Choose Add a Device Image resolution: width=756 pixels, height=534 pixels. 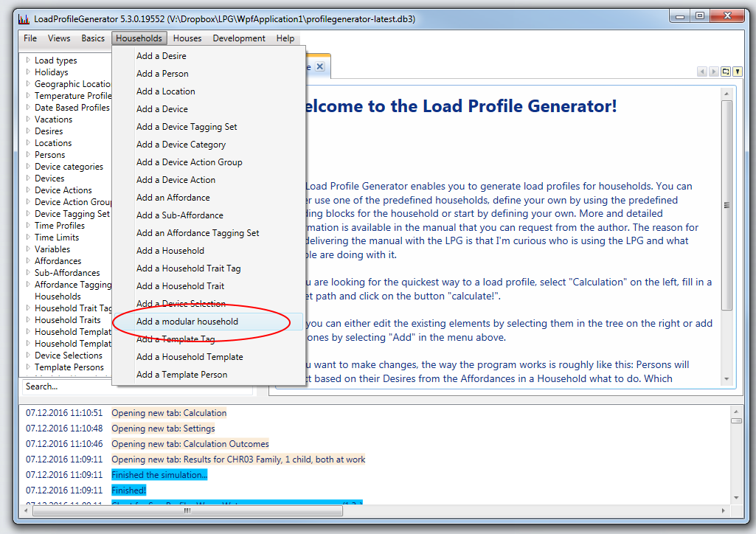pos(209,109)
